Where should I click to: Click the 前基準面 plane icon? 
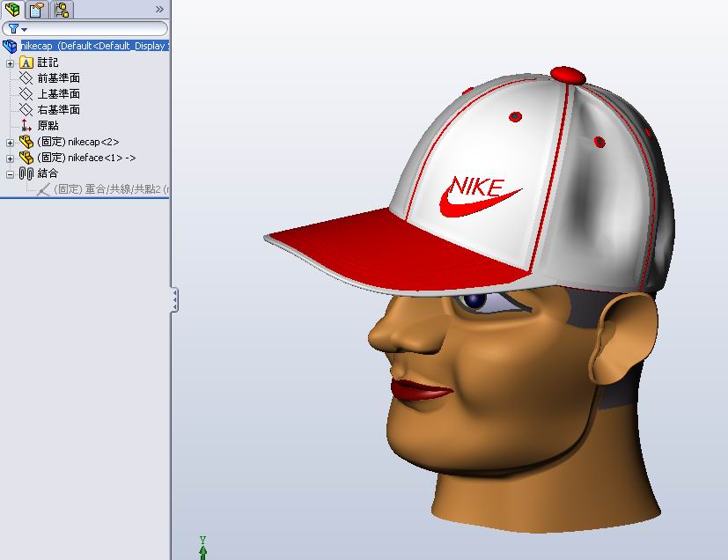pos(26,78)
